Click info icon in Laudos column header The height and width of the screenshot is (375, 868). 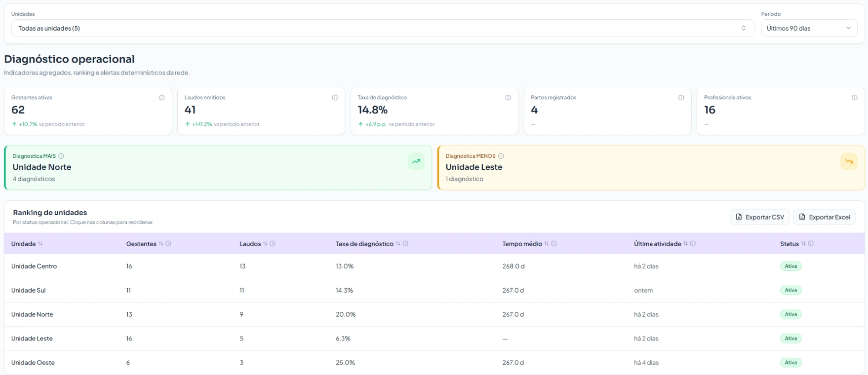273,244
